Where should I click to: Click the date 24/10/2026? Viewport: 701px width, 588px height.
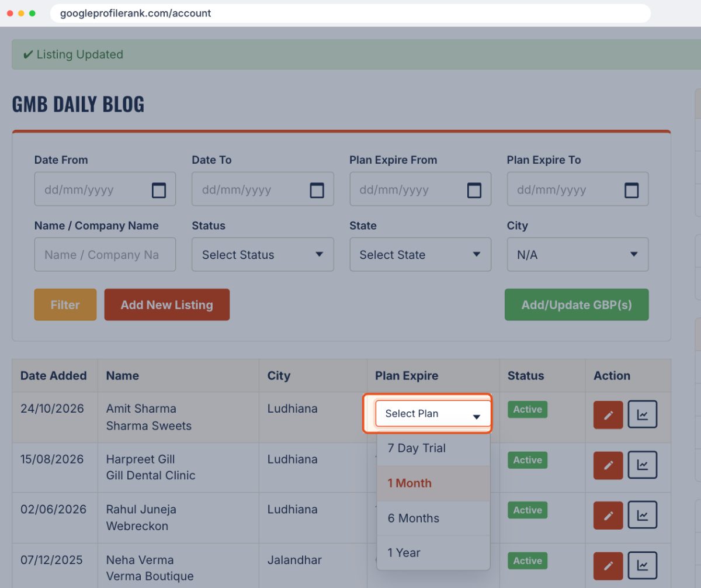(x=52, y=409)
